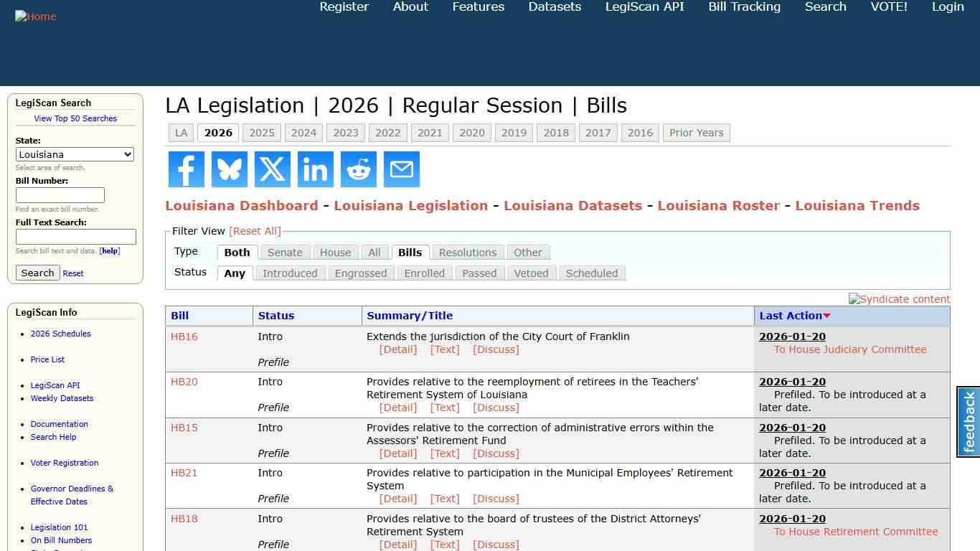Open the LinkedIn share icon

tap(315, 169)
